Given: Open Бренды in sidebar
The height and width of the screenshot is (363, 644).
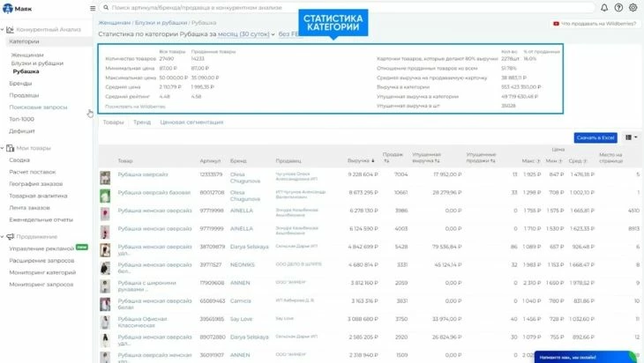Looking at the screenshot, I should coord(20,84).
